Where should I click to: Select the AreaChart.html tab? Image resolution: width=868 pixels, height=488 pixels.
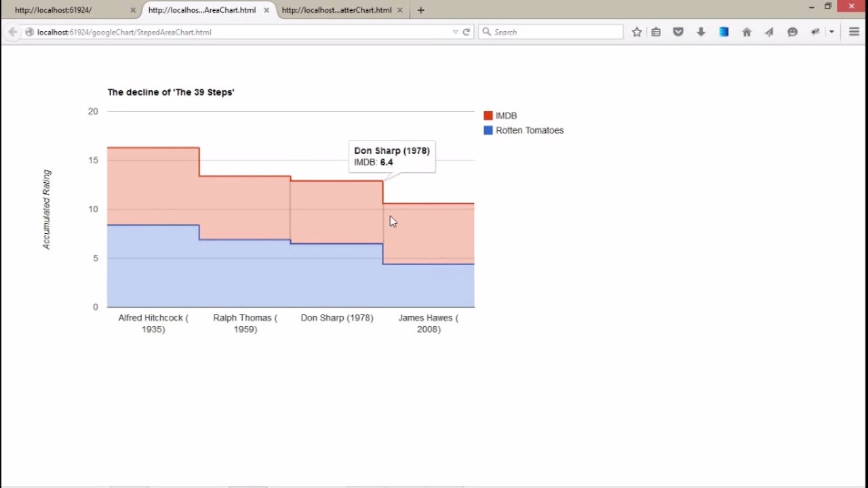pos(209,10)
